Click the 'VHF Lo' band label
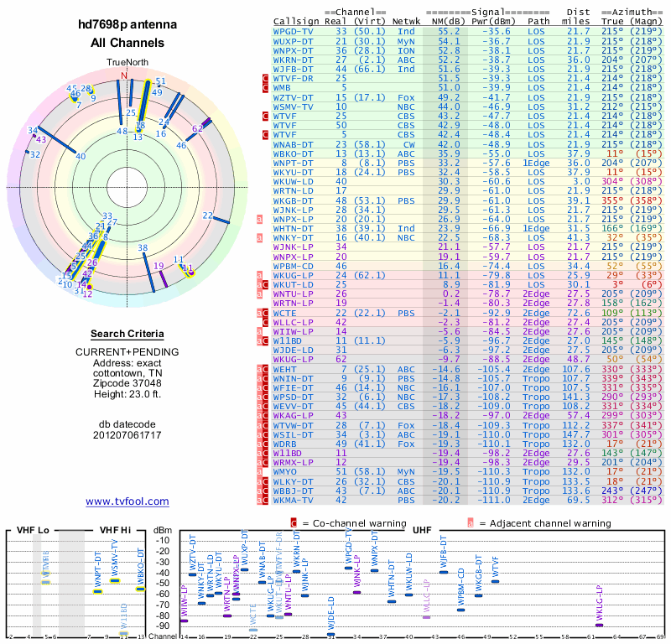The width and height of the screenshot is (671, 644). click(33, 530)
